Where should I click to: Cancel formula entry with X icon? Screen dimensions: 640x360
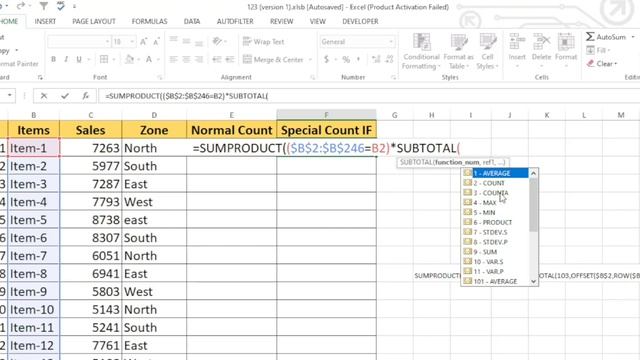tap(44, 96)
